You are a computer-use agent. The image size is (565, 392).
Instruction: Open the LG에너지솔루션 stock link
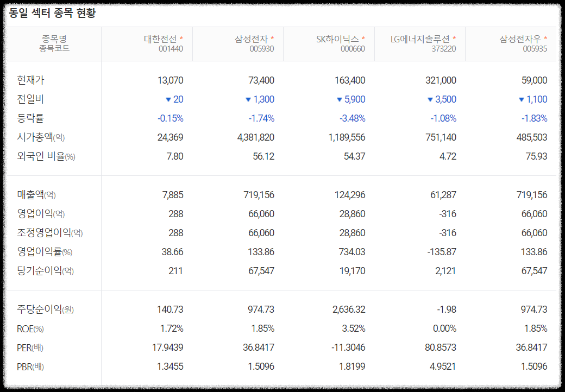point(420,39)
